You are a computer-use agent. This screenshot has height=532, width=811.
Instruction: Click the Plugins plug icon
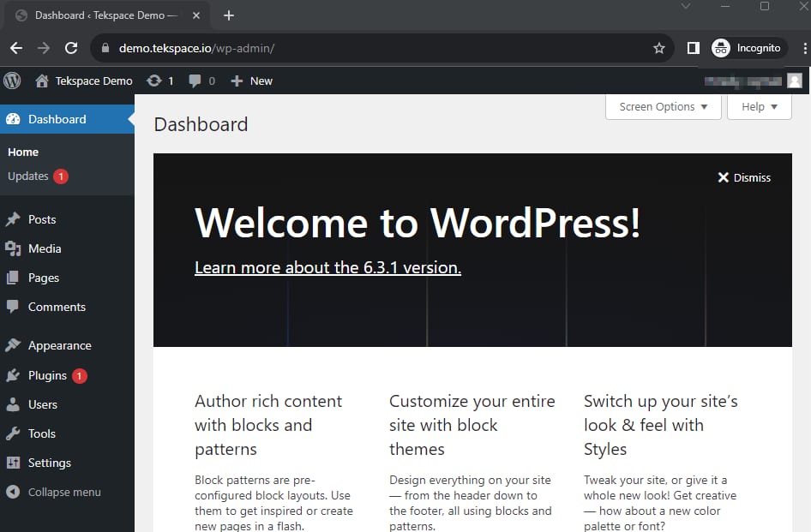click(x=13, y=375)
